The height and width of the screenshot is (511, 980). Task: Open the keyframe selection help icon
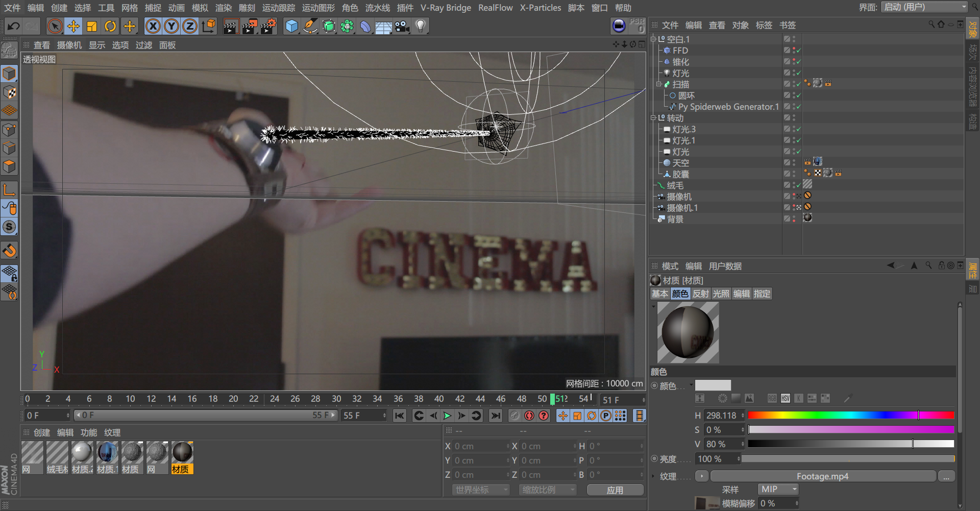coord(544,416)
